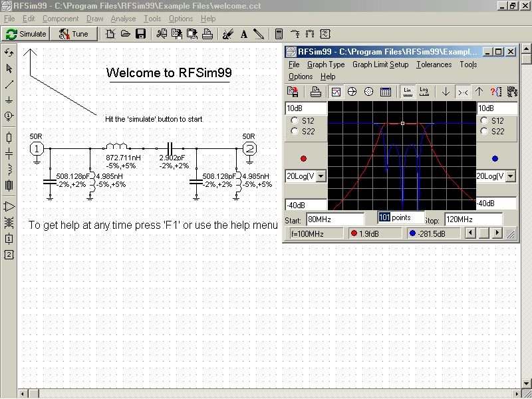Open a circuit file via folder icon
The width and height of the screenshot is (532, 399).
coord(126,34)
